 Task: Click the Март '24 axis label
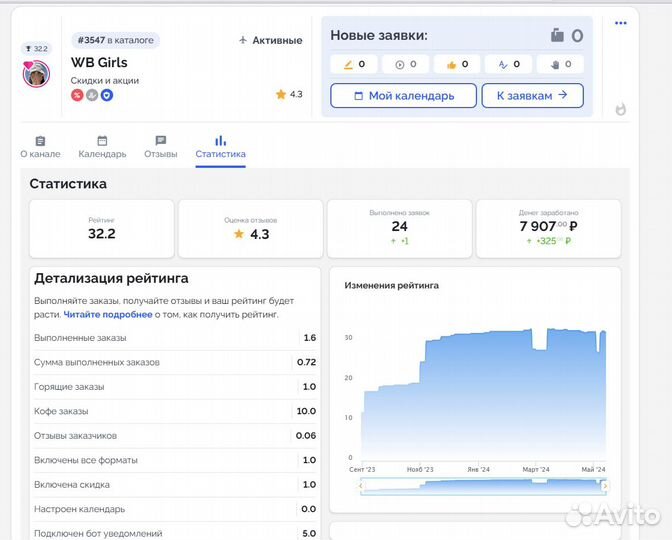click(536, 469)
